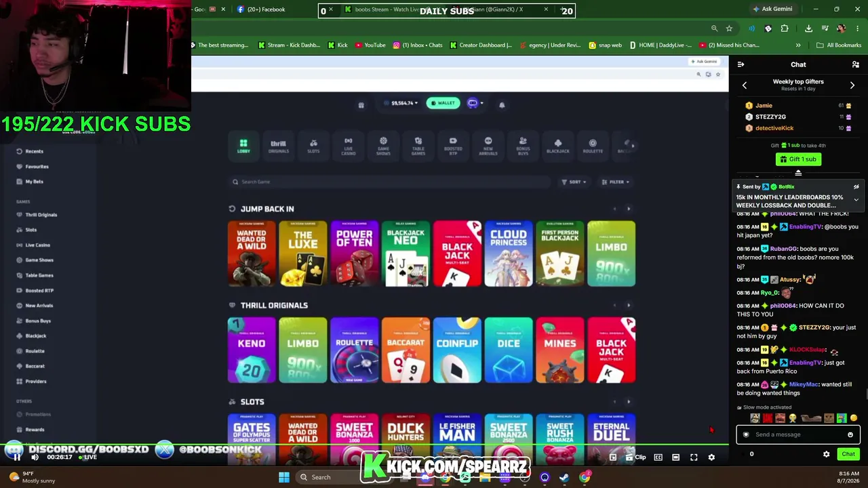Open chat users list icon
The width and height of the screenshot is (868, 488).
pyautogui.click(x=856, y=64)
